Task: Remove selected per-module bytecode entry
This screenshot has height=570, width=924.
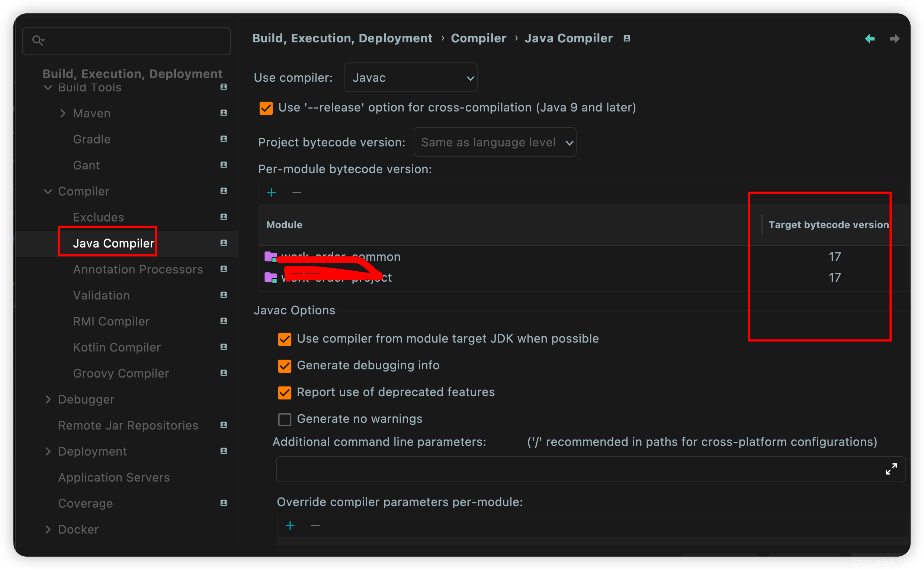Action: click(x=296, y=192)
